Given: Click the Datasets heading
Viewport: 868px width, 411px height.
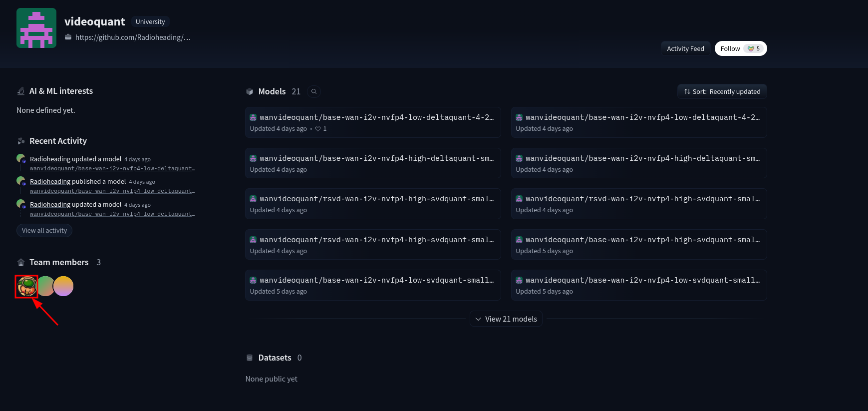Looking at the screenshot, I should (275, 358).
